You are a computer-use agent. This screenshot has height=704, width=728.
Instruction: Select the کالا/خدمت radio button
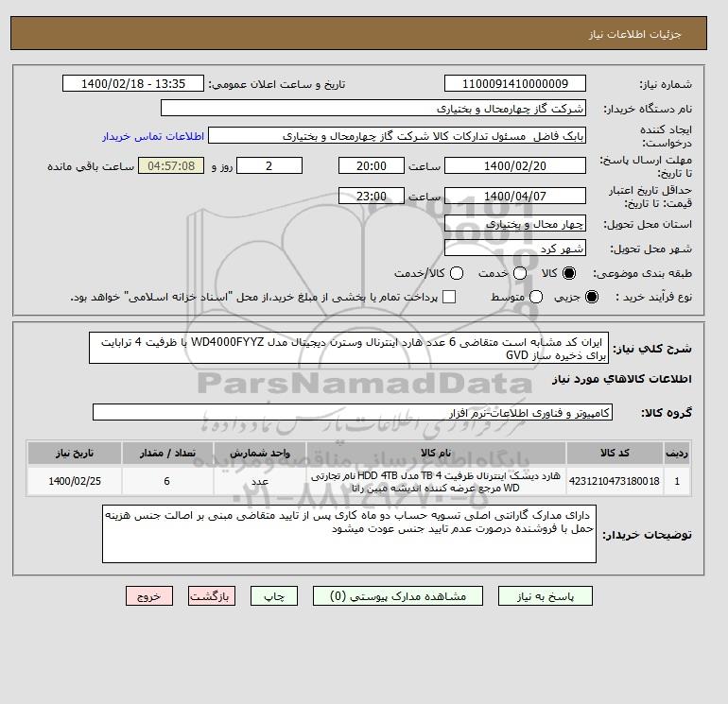click(457, 273)
